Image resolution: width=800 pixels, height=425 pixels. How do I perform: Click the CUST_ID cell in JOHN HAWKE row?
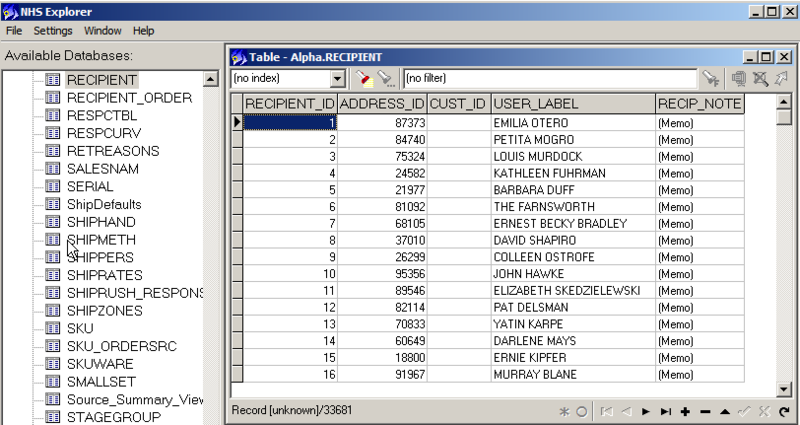459,274
